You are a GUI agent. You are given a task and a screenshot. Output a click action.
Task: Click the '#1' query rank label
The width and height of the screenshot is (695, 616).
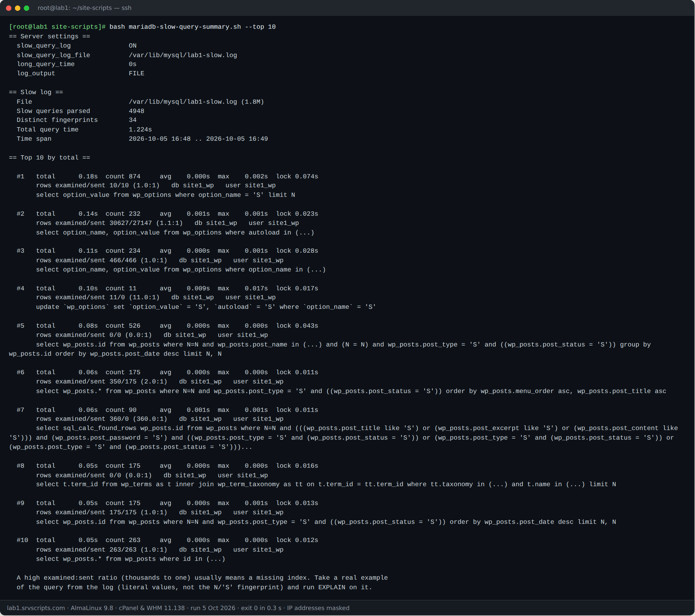[20, 176]
